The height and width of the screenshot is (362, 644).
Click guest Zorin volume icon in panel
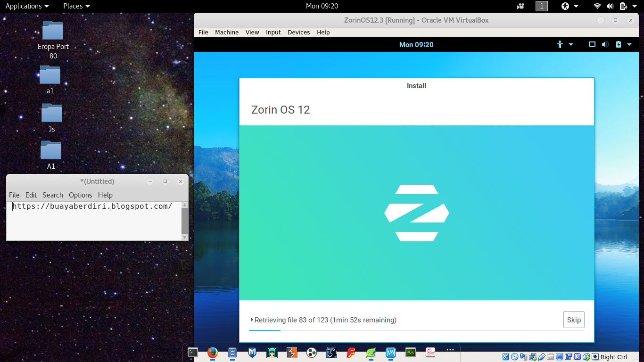(605, 44)
